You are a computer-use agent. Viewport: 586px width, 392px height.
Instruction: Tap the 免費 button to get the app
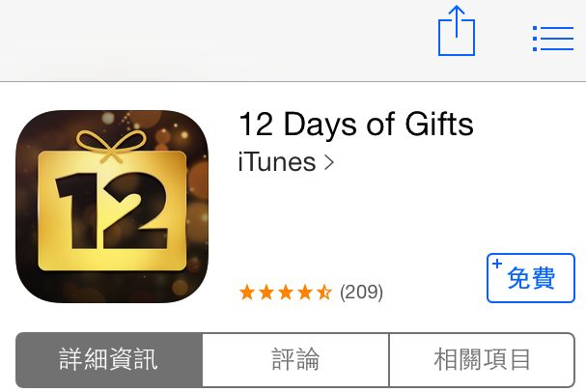(531, 278)
